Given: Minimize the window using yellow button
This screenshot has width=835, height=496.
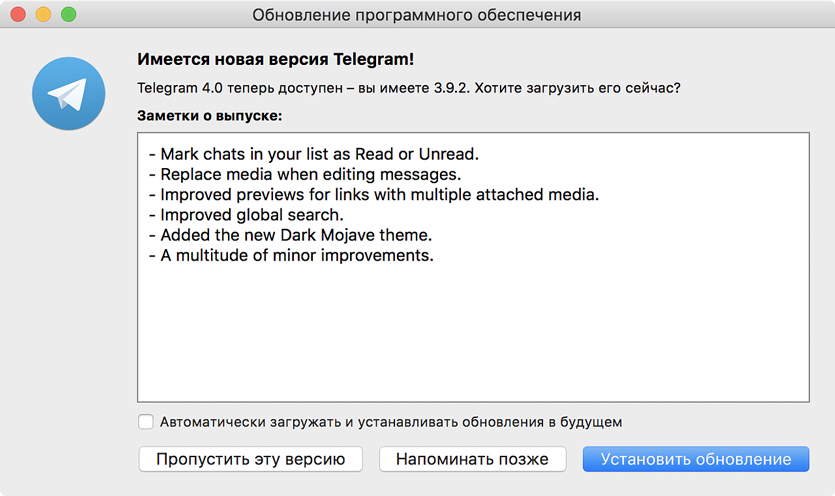Looking at the screenshot, I should tap(44, 15).
